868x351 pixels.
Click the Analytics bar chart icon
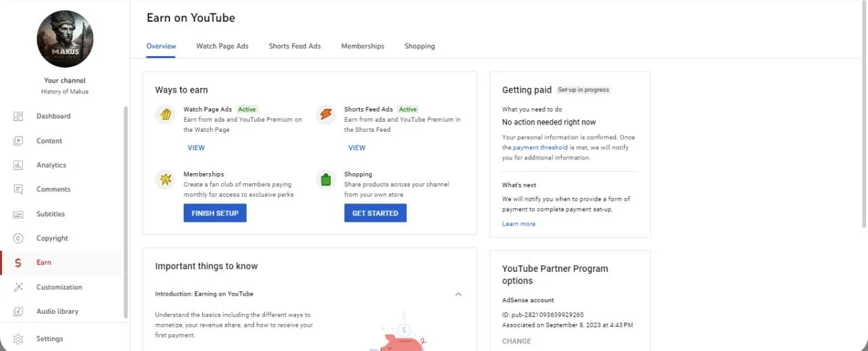18,165
